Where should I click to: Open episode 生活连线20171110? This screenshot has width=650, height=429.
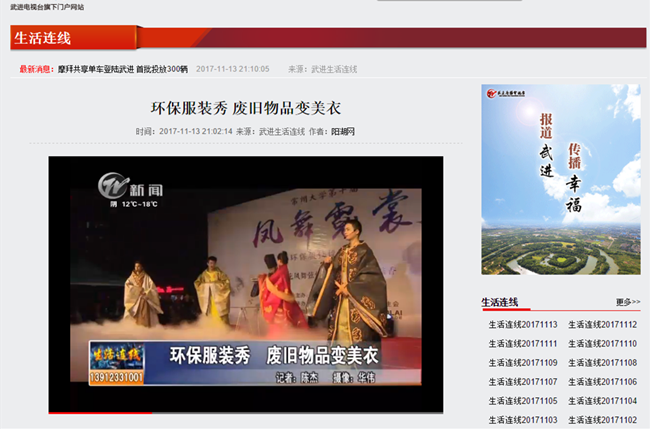pos(602,344)
